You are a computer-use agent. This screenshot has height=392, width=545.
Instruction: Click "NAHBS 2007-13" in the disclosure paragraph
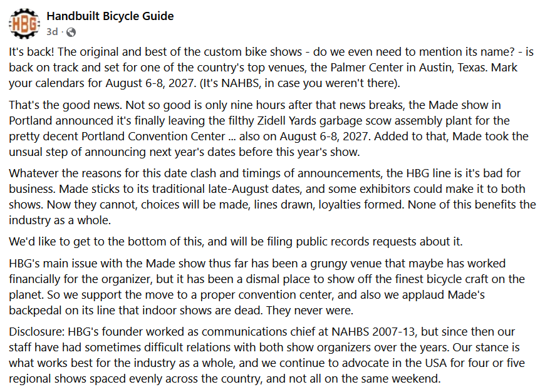point(373,331)
